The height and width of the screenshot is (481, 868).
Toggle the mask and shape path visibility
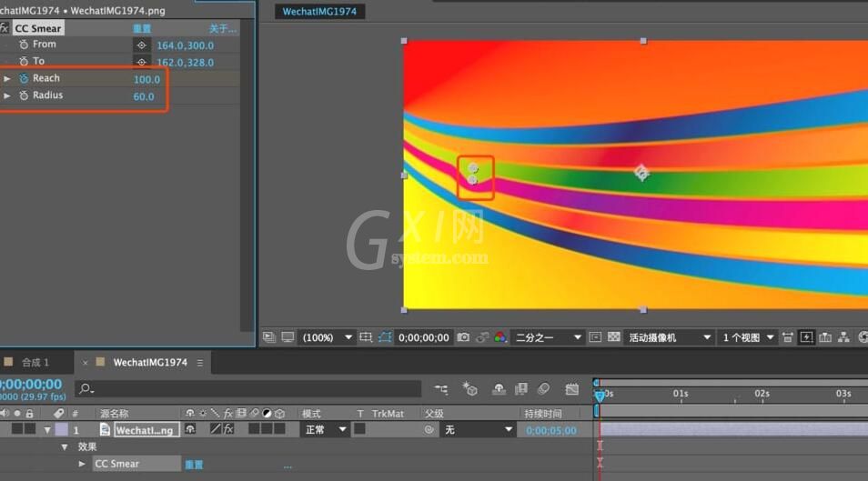pos(385,337)
